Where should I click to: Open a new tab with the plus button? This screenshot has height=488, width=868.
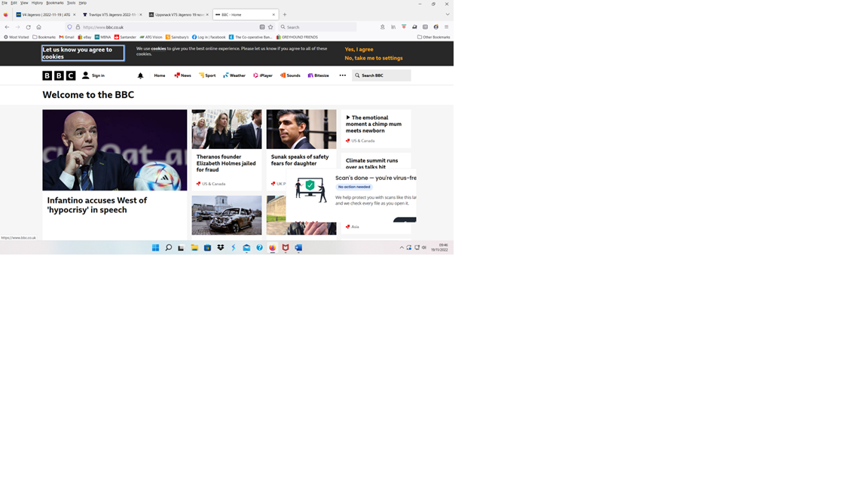(x=285, y=14)
